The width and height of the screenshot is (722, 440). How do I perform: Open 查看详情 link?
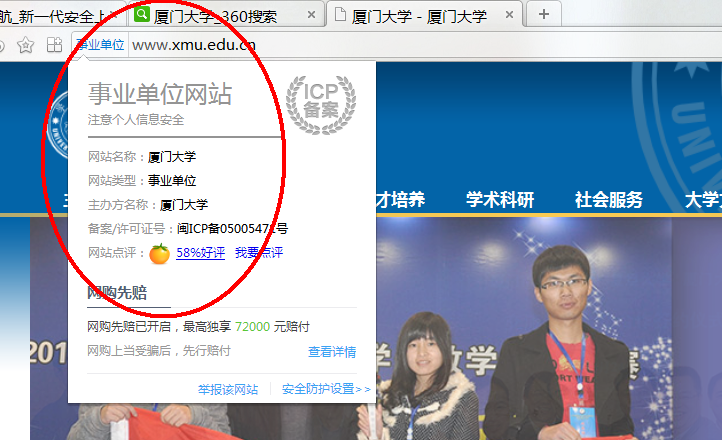(332, 352)
